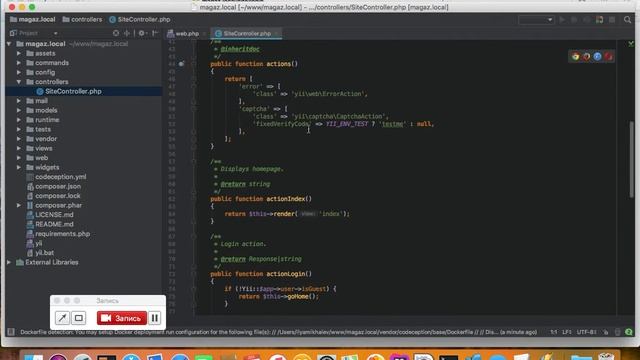Click the update project VCS icon
Screen dimensions: 640x360
[600, 20]
